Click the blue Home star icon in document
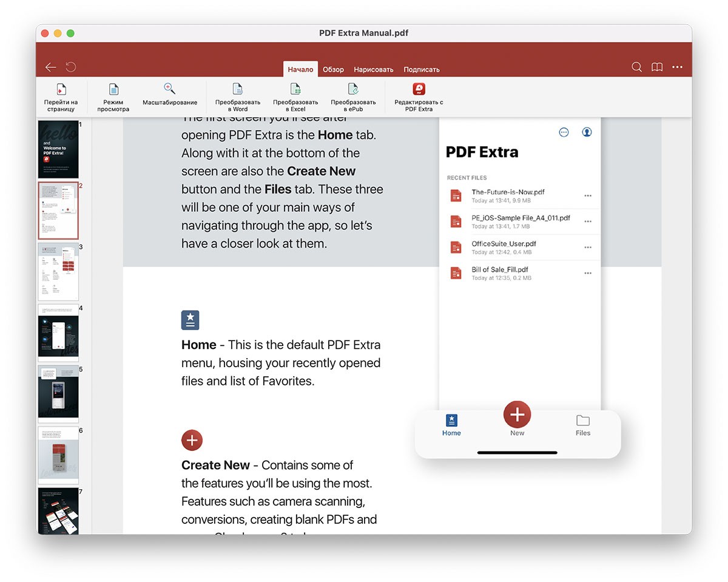728x582 pixels. [190, 320]
